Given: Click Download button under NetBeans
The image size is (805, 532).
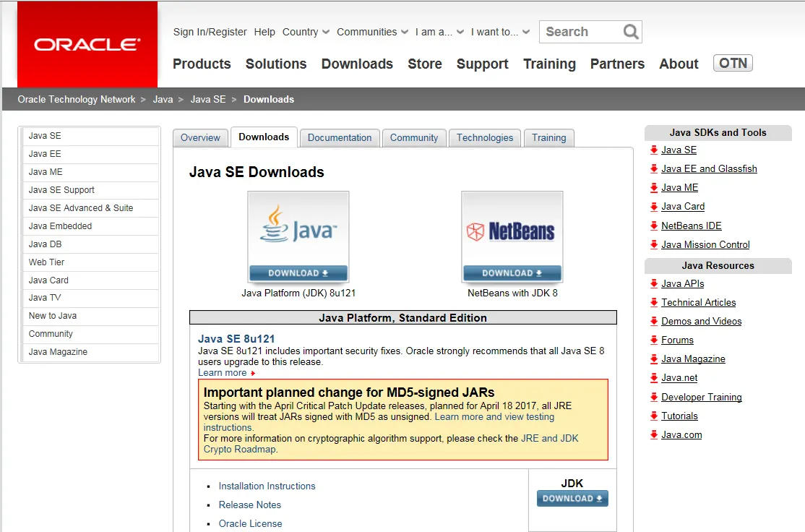Looking at the screenshot, I should (x=512, y=273).
